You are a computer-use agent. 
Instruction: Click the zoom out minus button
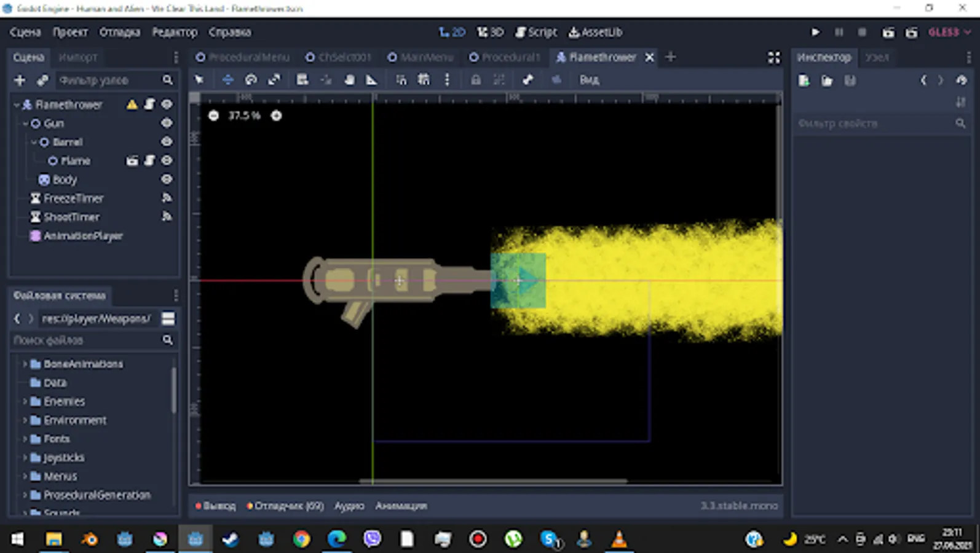pos(213,116)
